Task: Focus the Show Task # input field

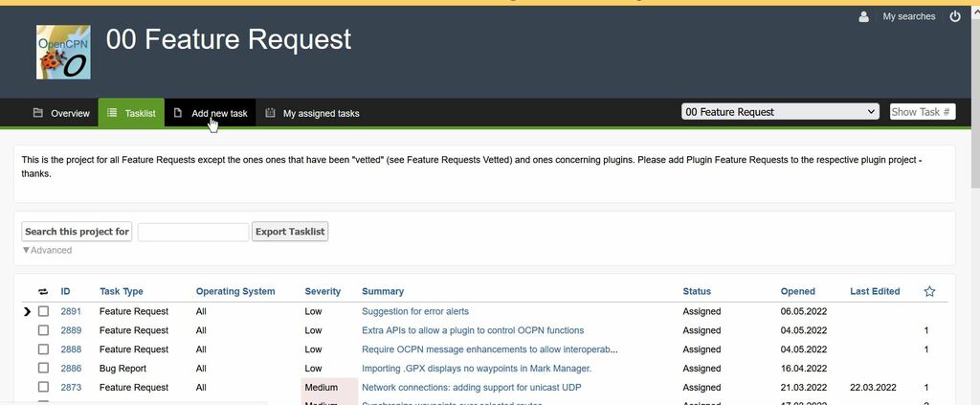Action: 923,112
